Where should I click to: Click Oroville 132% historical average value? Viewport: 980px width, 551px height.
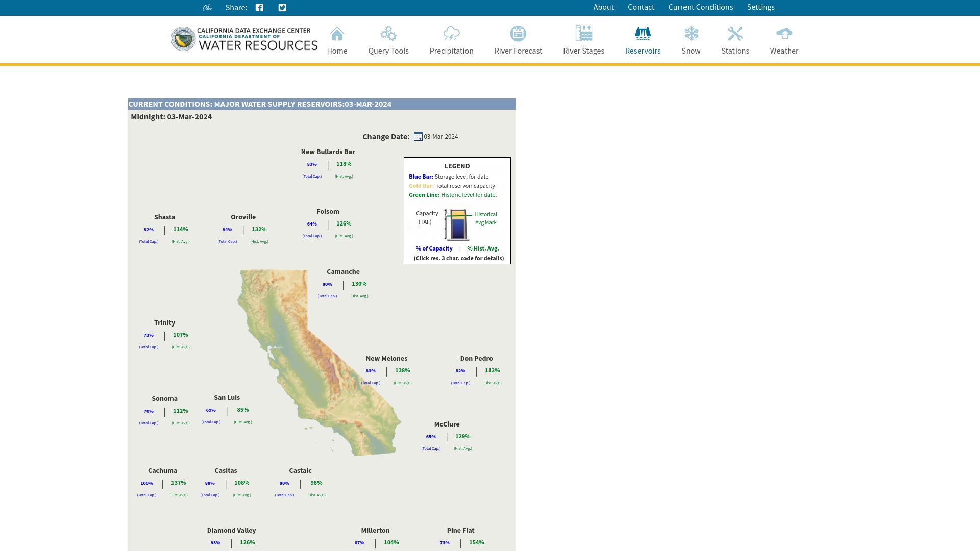(x=259, y=230)
